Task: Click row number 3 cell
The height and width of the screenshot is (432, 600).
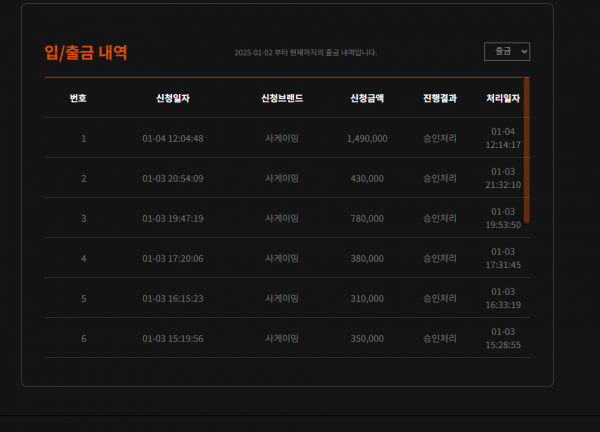Action: click(84, 218)
